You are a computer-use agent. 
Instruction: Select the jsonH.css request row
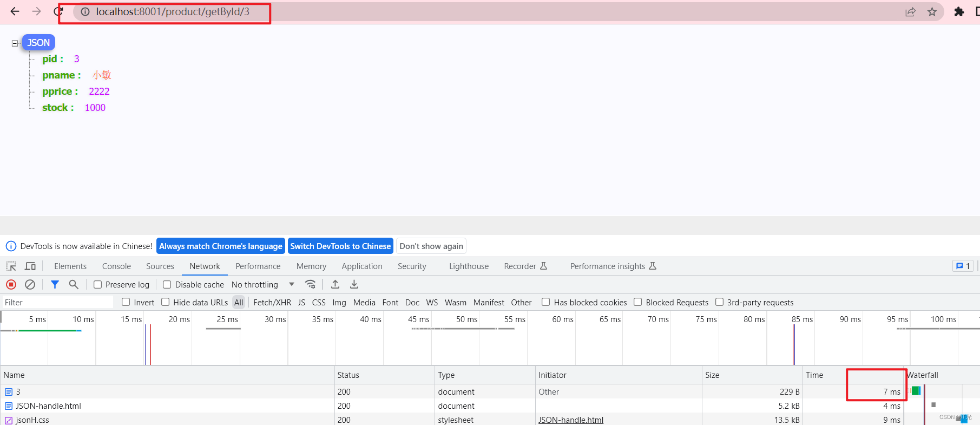[490, 420]
